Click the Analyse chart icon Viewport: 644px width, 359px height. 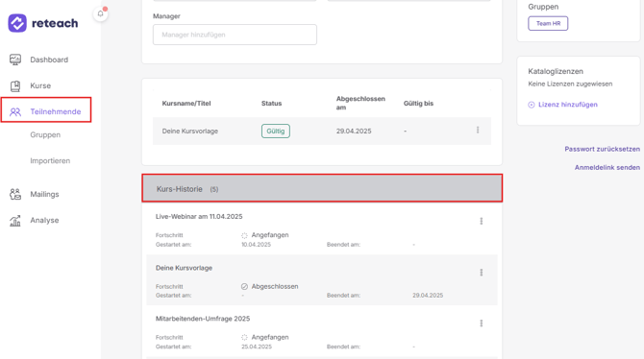tap(15, 221)
